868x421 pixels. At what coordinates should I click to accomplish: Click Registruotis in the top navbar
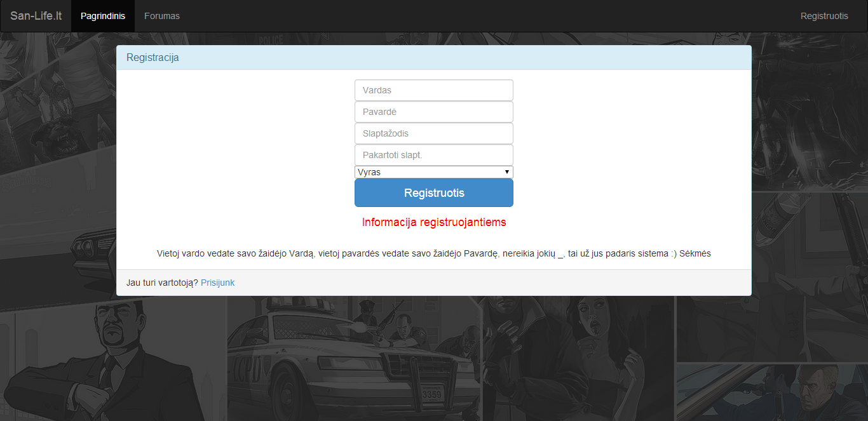click(824, 16)
